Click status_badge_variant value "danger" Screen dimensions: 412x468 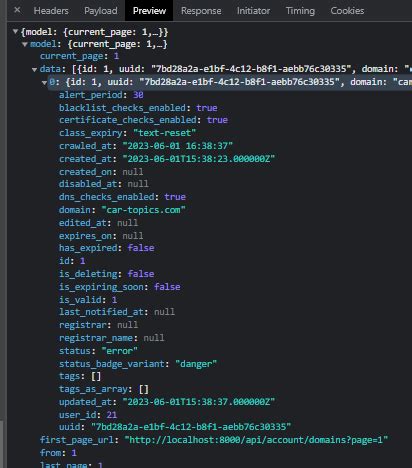[196, 364]
